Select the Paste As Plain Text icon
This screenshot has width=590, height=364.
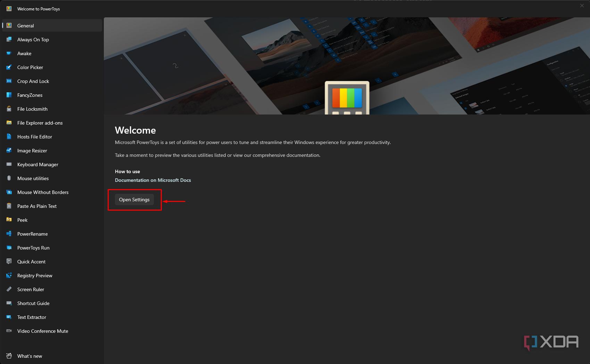click(x=9, y=206)
